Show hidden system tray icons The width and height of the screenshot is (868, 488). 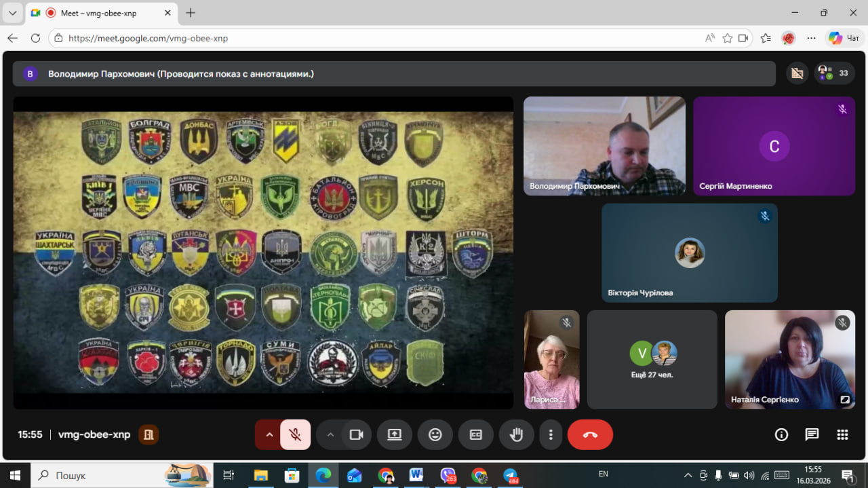pyautogui.click(x=688, y=475)
